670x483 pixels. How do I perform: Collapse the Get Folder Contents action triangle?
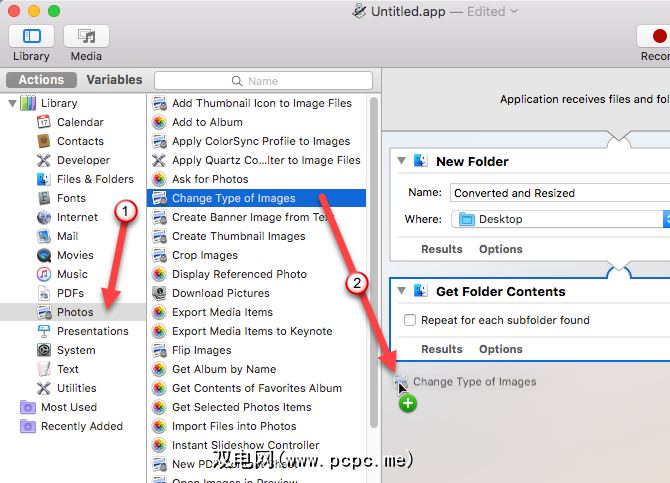(x=401, y=291)
